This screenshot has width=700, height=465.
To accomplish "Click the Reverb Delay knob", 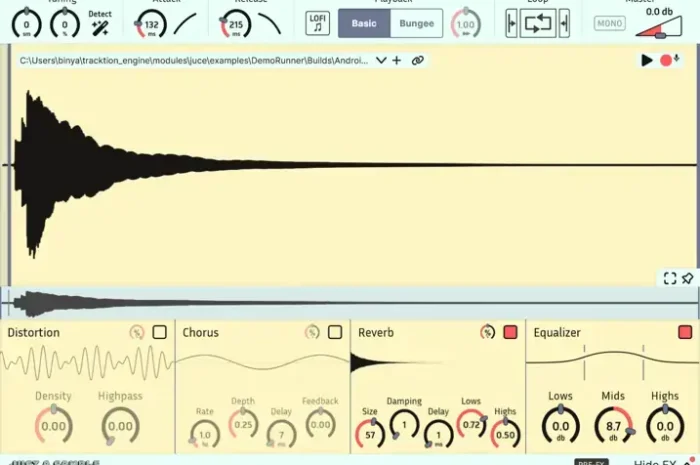I will point(438,434).
